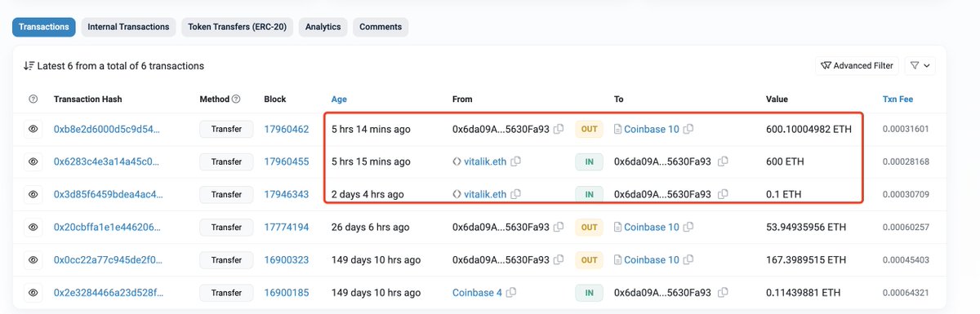This screenshot has width=980, height=314.
Task: Select the 0.11439881 ETH value
Action: tap(803, 292)
